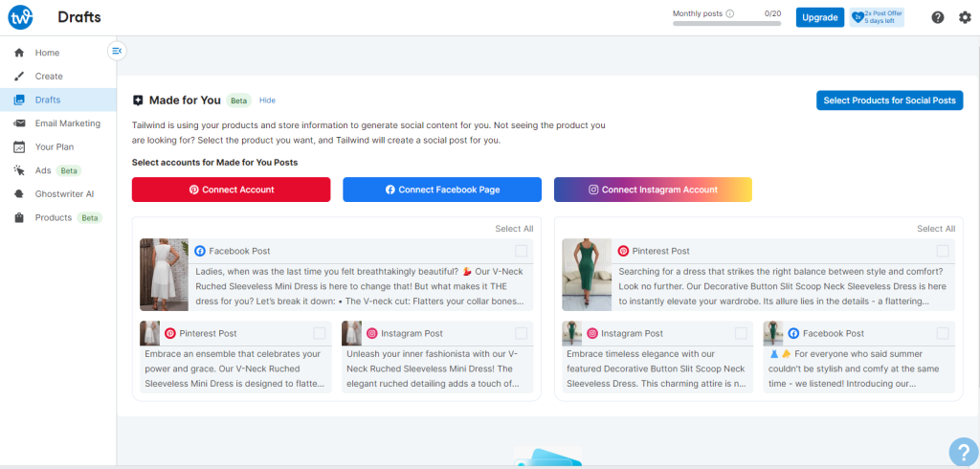Open Email Marketing in sidebar
Viewport: 980px width, 469px height.
(58, 123)
